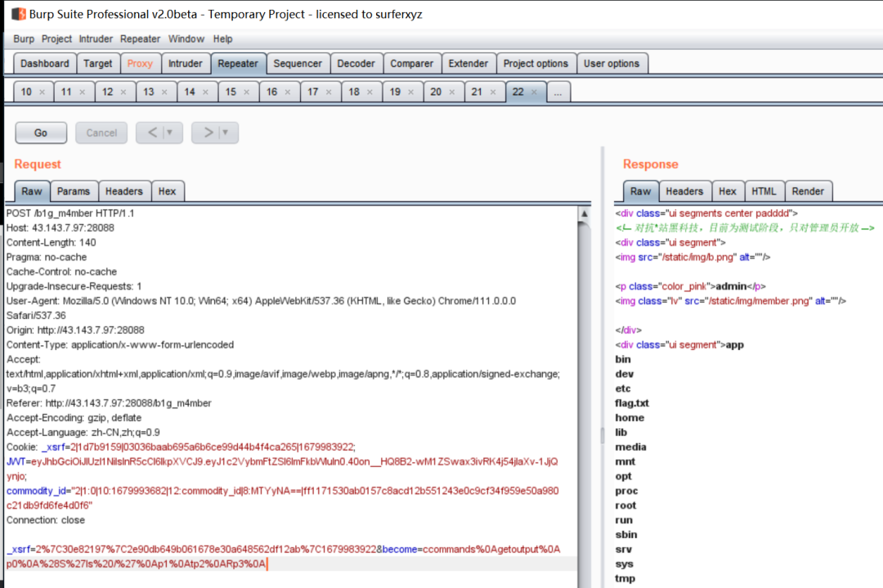883x588 pixels.
Task: Click the request vertical scrollbar track
Action: pyautogui.click(x=585, y=406)
